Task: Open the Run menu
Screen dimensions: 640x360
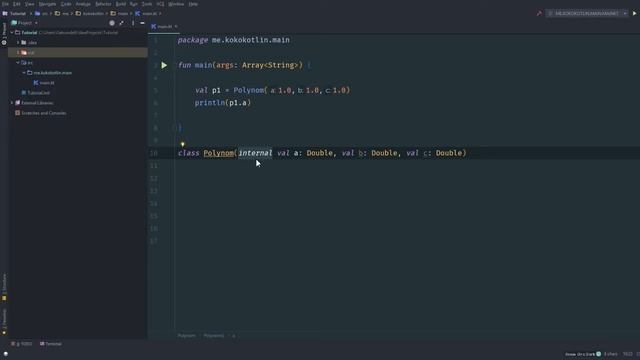Action: pos(134,4)
